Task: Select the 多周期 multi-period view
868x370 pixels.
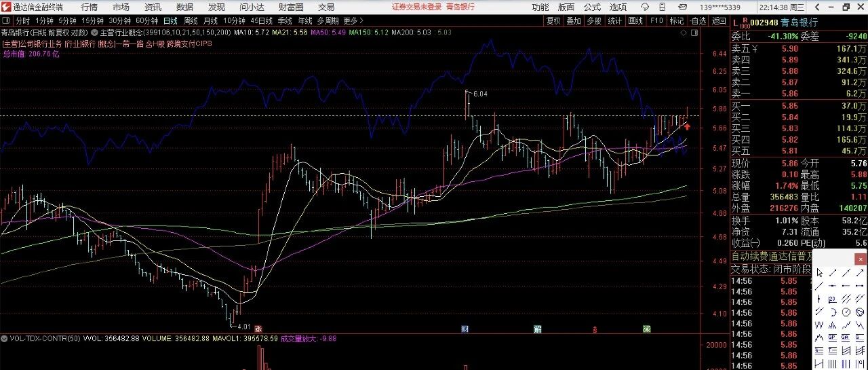Action: [x=328, y=21]
